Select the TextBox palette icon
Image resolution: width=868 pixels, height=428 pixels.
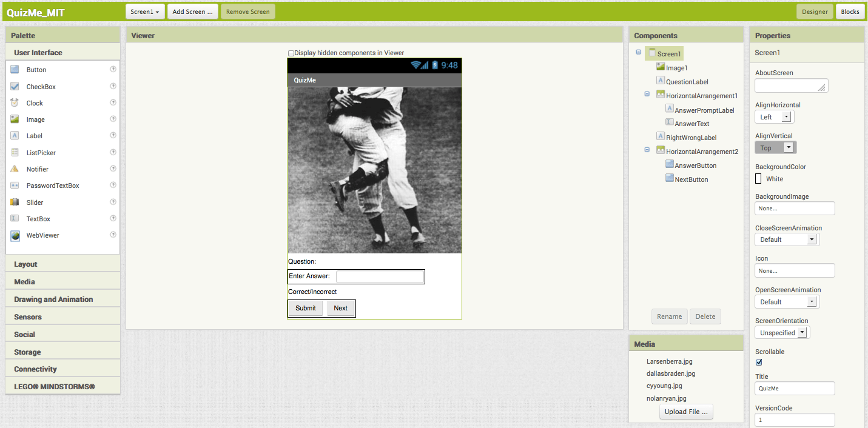15,219
